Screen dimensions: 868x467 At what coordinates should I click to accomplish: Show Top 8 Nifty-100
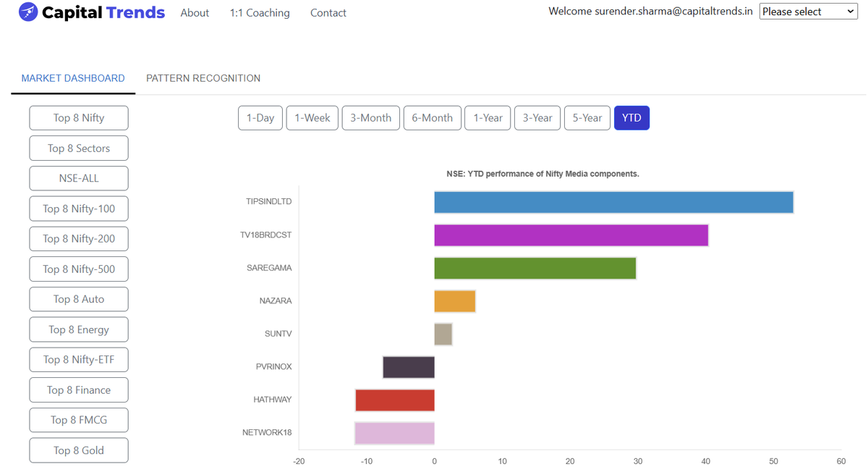point(79,209)
